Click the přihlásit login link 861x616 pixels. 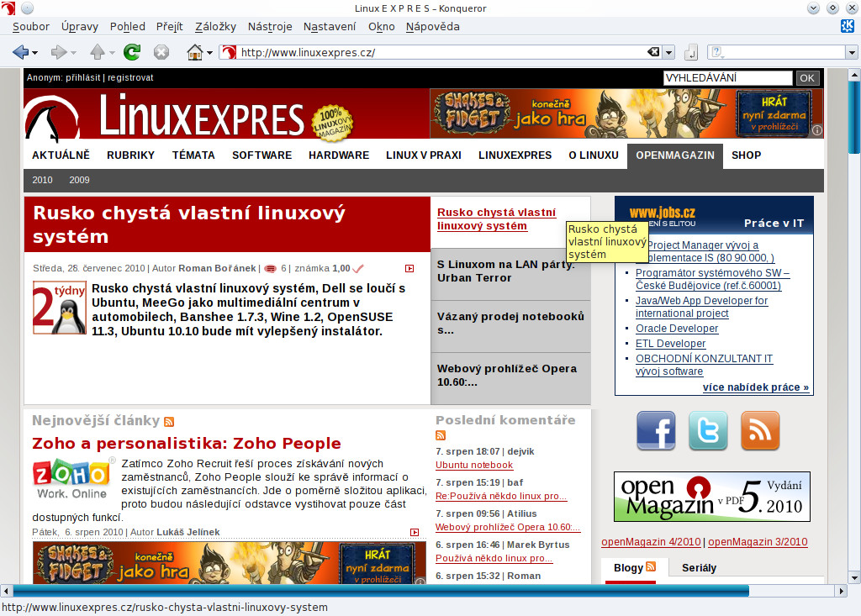tap(83, 77)
